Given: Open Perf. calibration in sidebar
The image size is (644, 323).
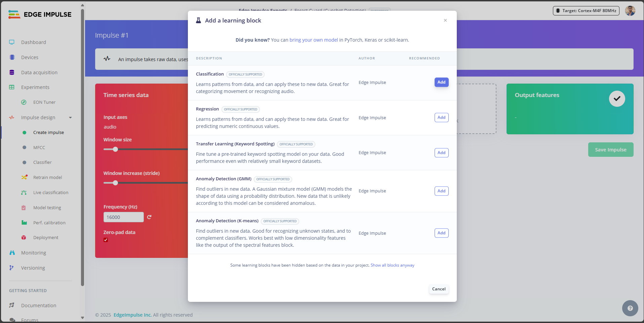Looking at the screenshot, I should coord(49,223).
